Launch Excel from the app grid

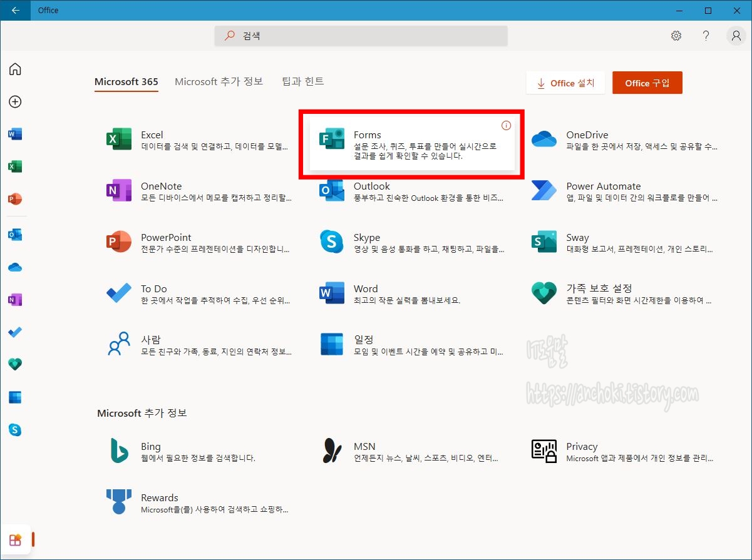198,140
